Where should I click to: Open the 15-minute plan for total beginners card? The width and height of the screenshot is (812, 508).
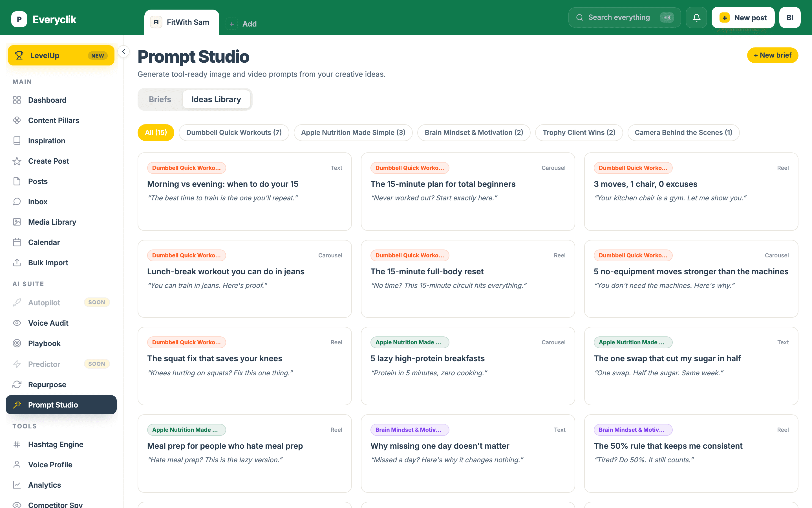point(468,192)
